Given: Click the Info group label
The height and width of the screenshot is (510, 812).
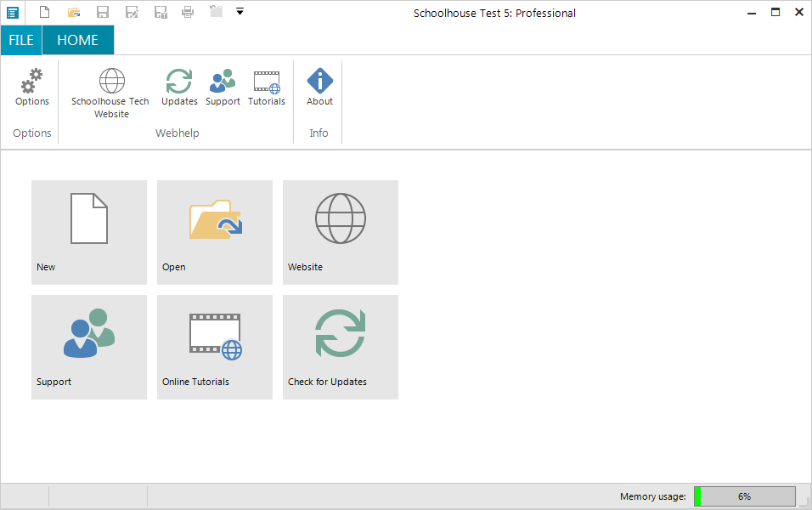Looking at the screenshot, I should point(319,133).
